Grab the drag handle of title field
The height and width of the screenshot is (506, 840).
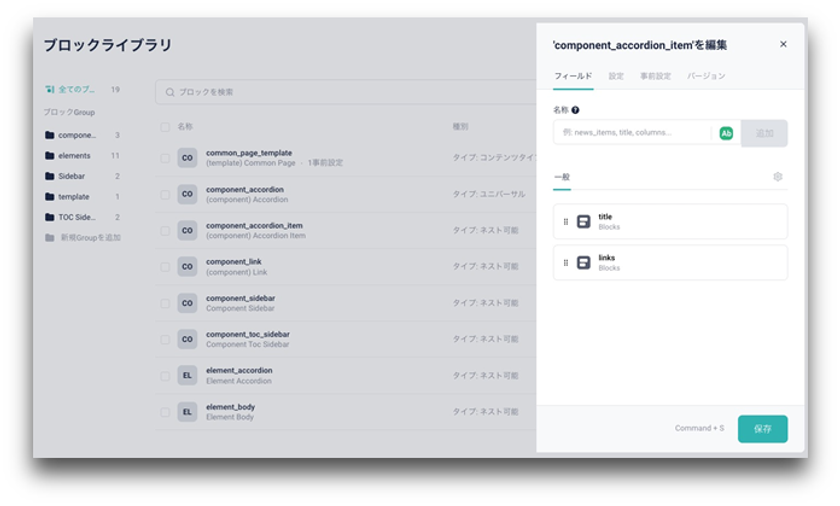[x=566, y=222]
